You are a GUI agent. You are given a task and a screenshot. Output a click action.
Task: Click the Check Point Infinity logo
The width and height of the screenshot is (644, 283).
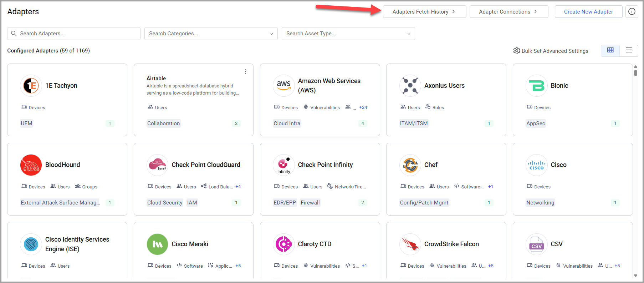click(284, 165)
